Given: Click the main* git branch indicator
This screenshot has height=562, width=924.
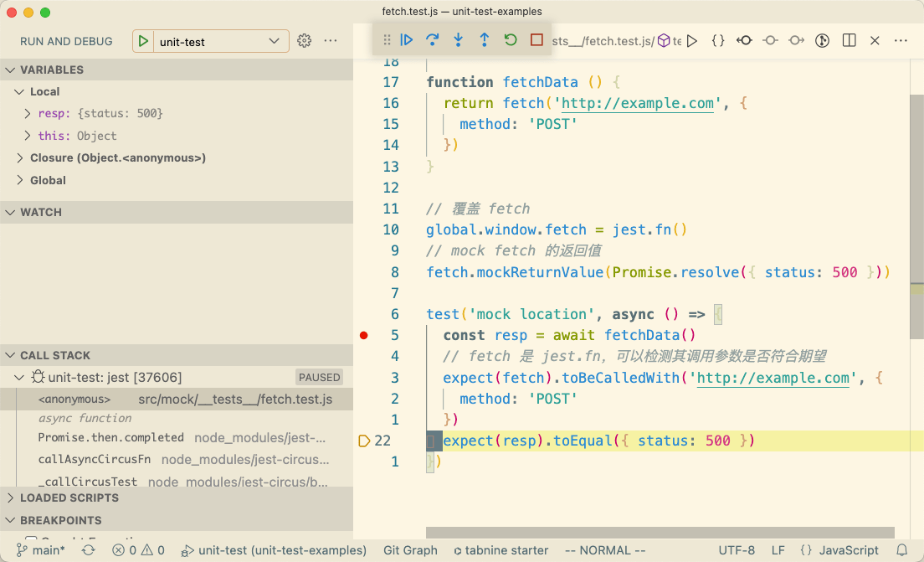Looking at the screenshot, I should coord(41,550).
